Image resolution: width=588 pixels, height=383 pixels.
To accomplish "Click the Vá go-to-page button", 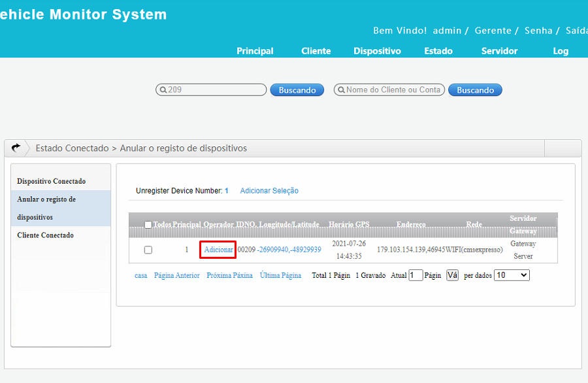I will pos(452,276).
